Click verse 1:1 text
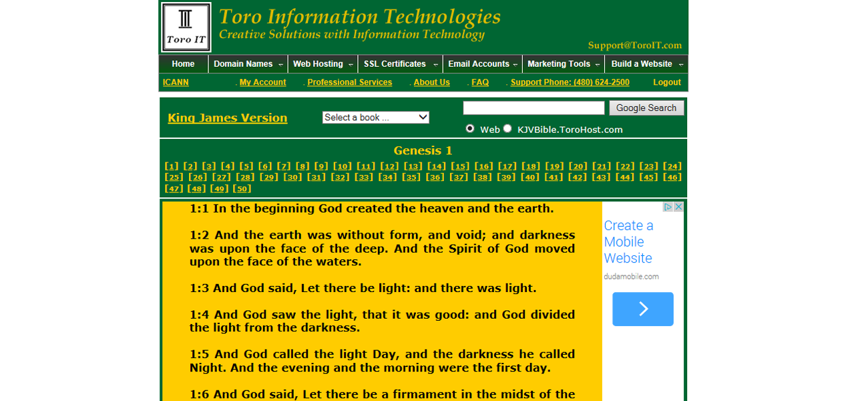The image size is (868, 401). click(x=372, y=209)
